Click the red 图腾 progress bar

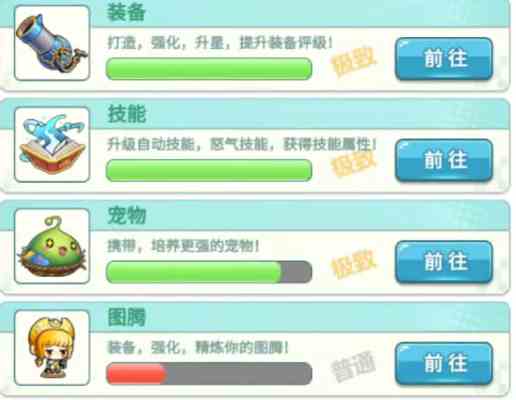coord(209,374)
